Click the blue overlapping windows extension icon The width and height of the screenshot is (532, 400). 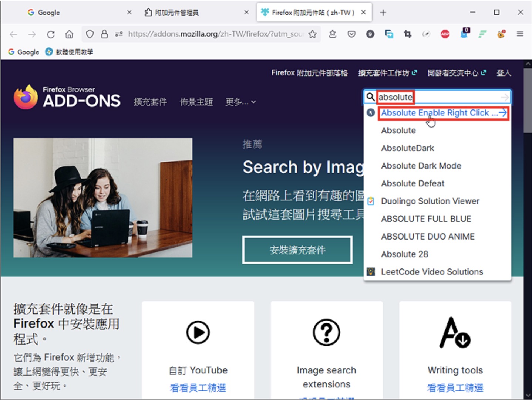[389, 34]
